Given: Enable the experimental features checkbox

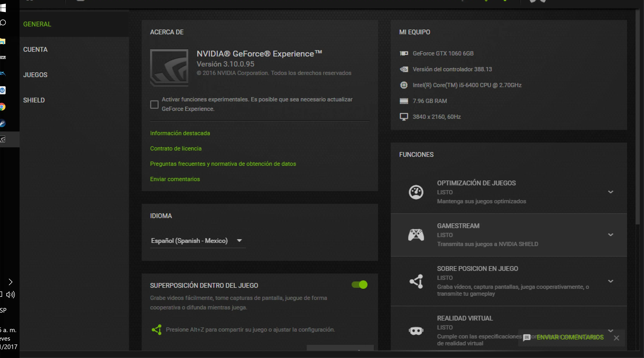Looking at the screenshot, I should (154, 104).
